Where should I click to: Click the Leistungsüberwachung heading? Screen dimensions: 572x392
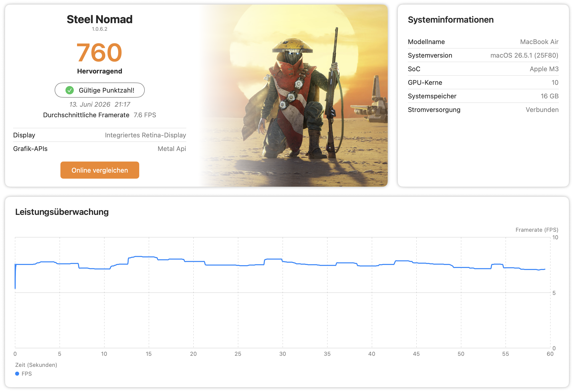pos(62,212)
